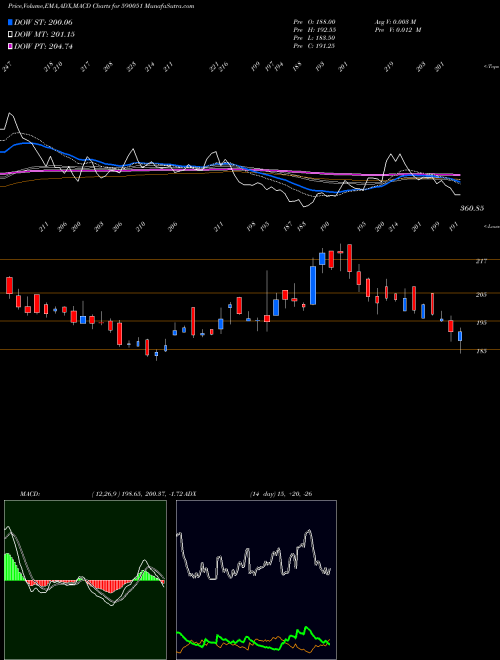Viewport: 500px width, 660px height.
Task: Click the 'Pre O: 188.00' open value
Action: [314, 22]
